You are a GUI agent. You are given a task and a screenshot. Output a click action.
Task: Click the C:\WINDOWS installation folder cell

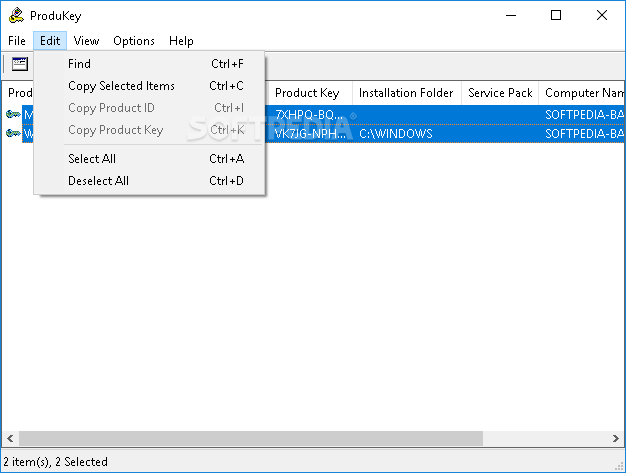click(x=396, y=134)
